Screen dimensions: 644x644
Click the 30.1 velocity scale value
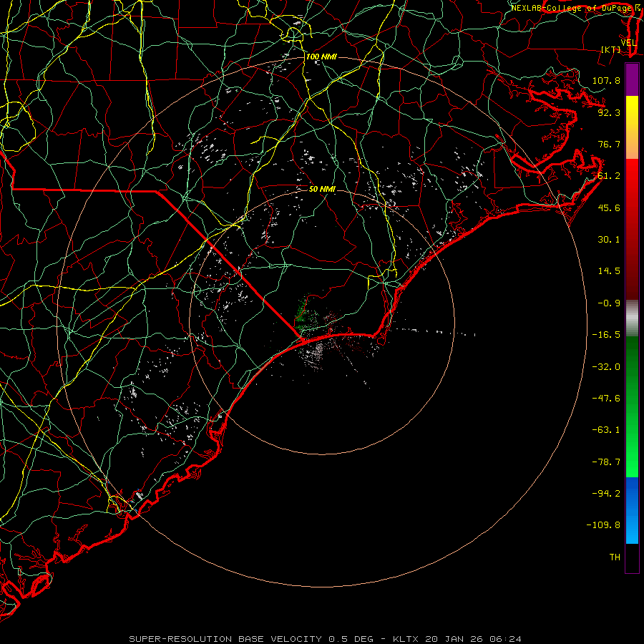(609, 240)
